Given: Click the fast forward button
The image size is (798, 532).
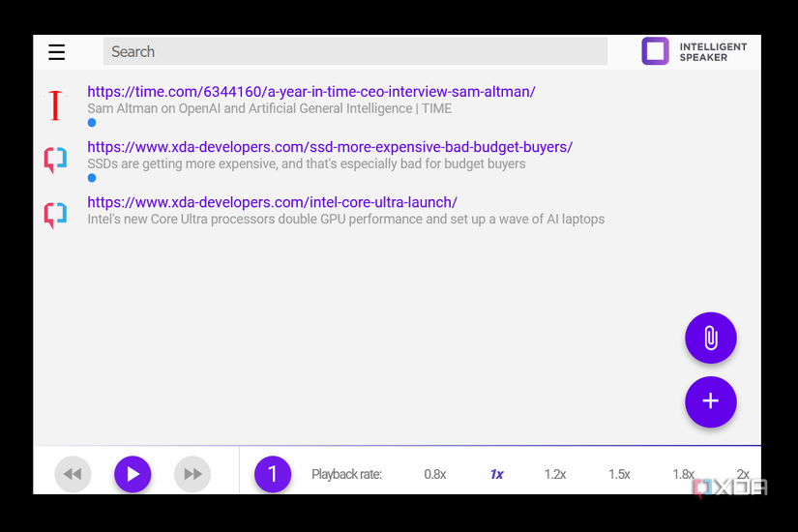Looking at the screenshot, I should [192, 475].
